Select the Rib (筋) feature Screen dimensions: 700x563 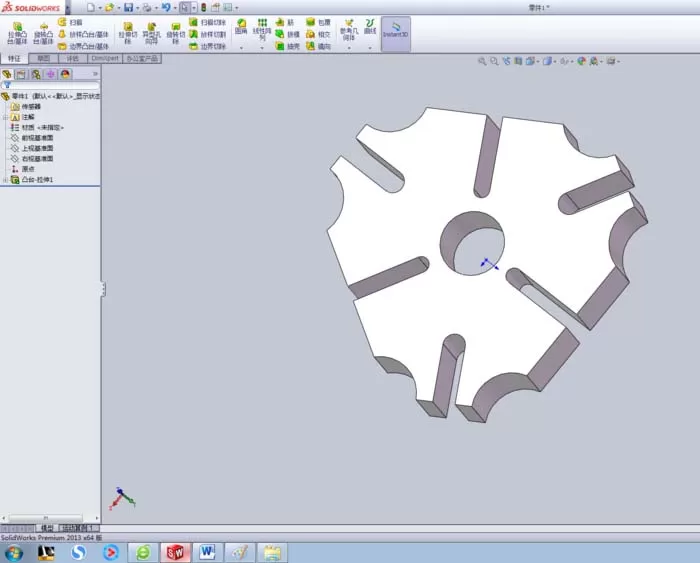[x=285, y=22]
